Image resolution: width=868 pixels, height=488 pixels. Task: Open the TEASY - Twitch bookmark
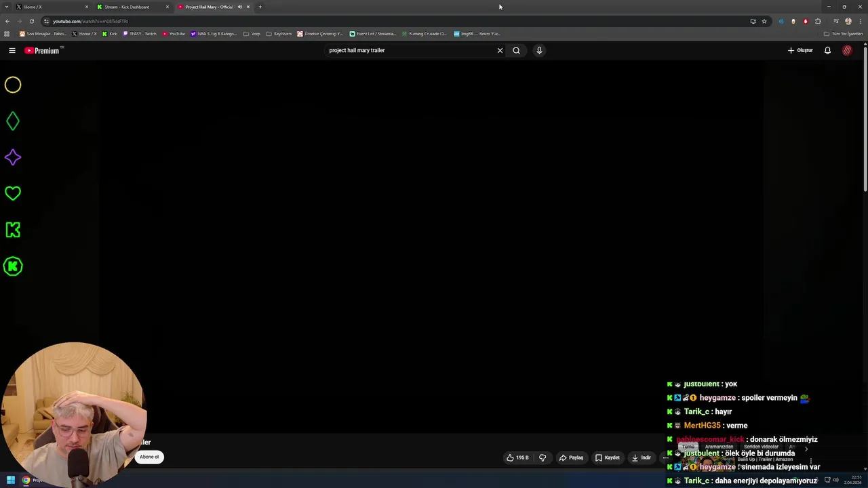[x=140, y=33]
